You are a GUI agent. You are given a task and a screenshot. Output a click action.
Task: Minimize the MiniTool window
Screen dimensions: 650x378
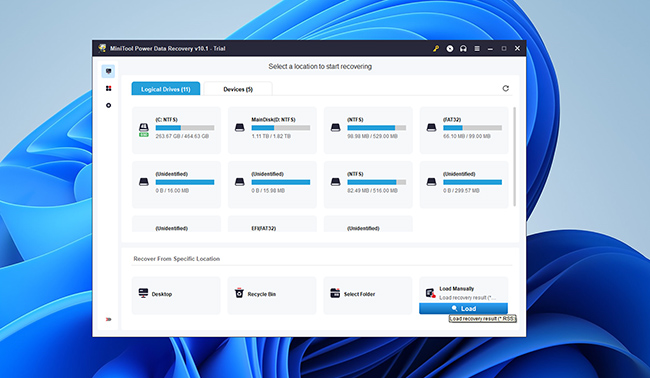[x=490, y=48]
